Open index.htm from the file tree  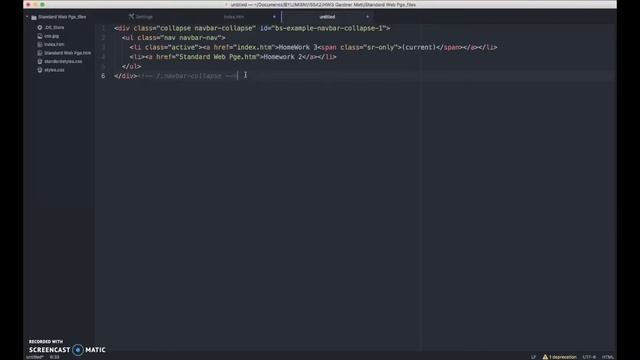(54, 44)
